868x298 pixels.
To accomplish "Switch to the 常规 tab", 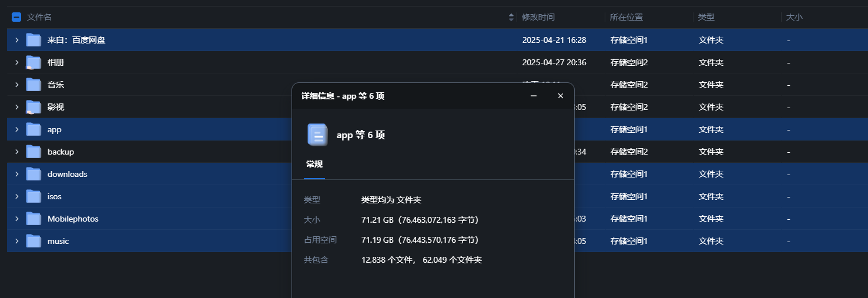I will 314,164.
